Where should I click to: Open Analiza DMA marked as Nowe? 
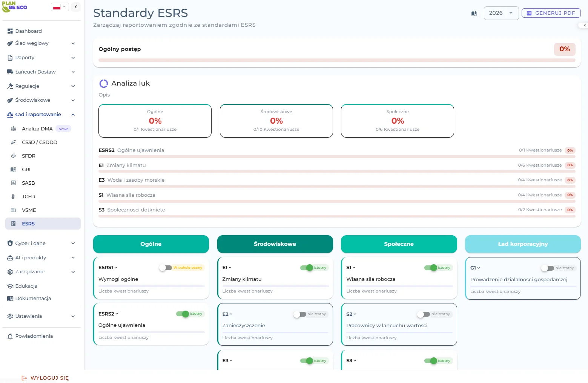pyautogui.click(x=38, y=129)
